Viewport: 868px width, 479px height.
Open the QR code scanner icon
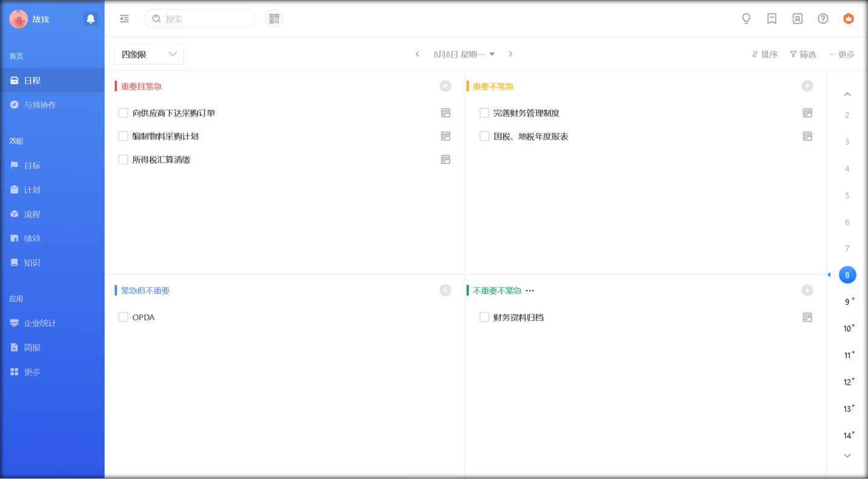click(x=274, y=19)
